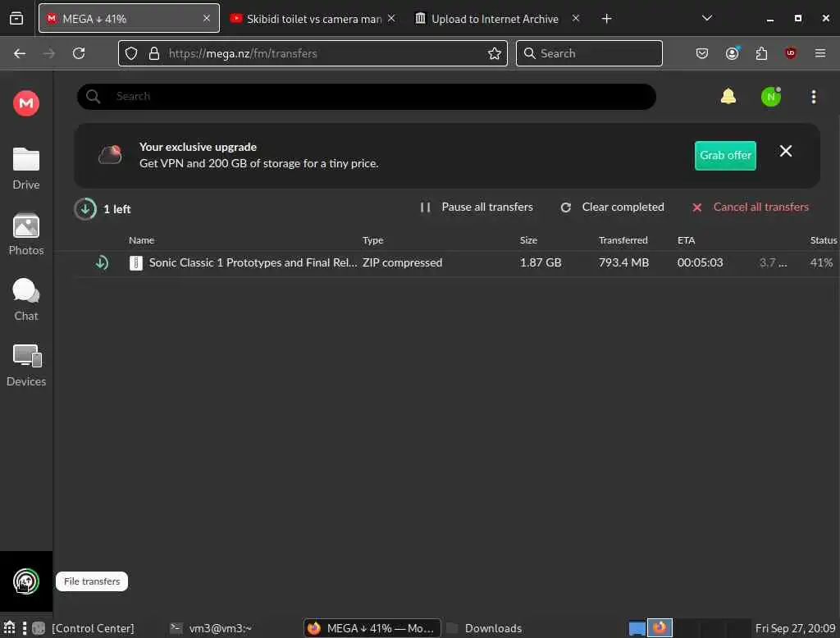
Task: Click the tracking protection shield icon
Action: tap(131, 53)
